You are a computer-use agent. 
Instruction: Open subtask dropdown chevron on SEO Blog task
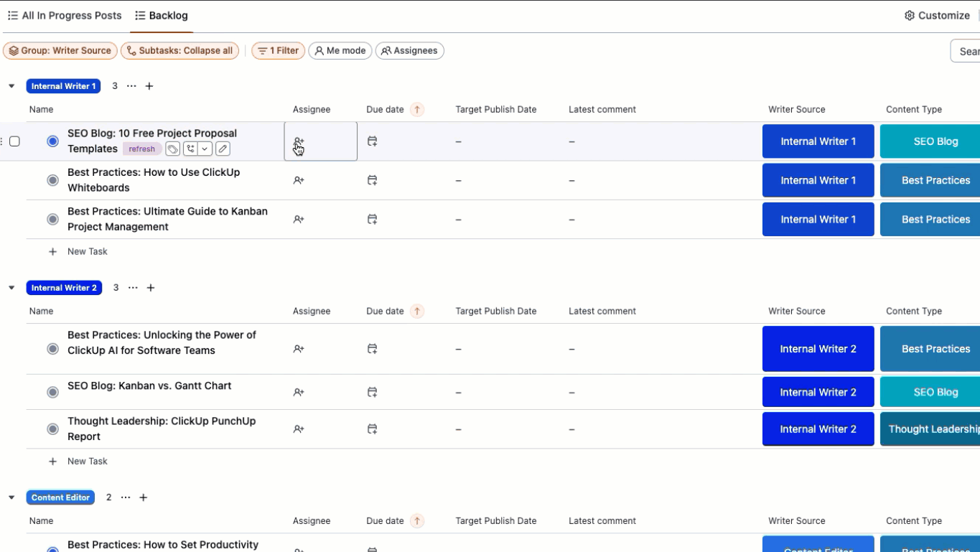pyautogui.click(x=205, y=149)
